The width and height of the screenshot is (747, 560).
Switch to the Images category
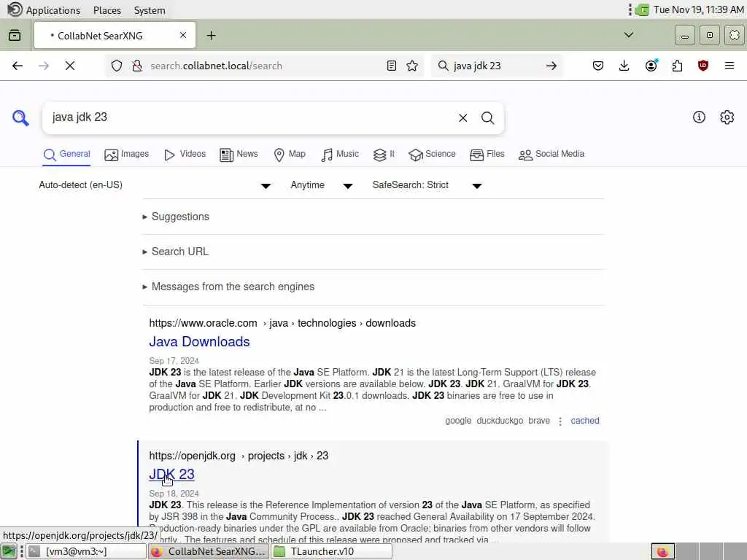127,155
